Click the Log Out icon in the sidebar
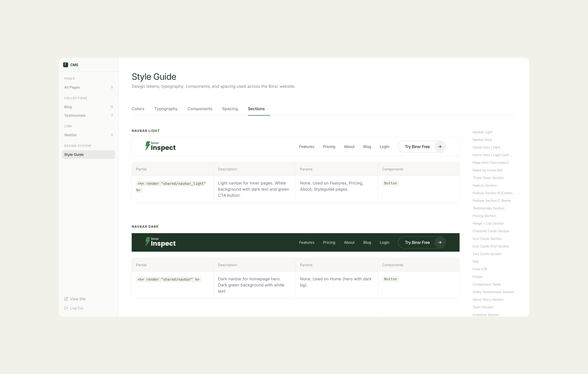The width and height of the screenshot is (588, 374). [66, 308]
